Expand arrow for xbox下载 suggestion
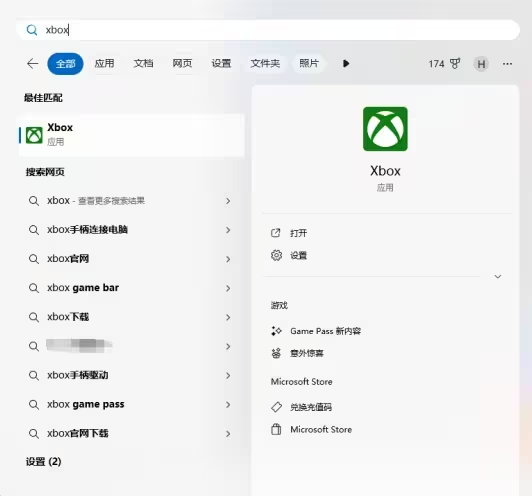 point(228,318)
